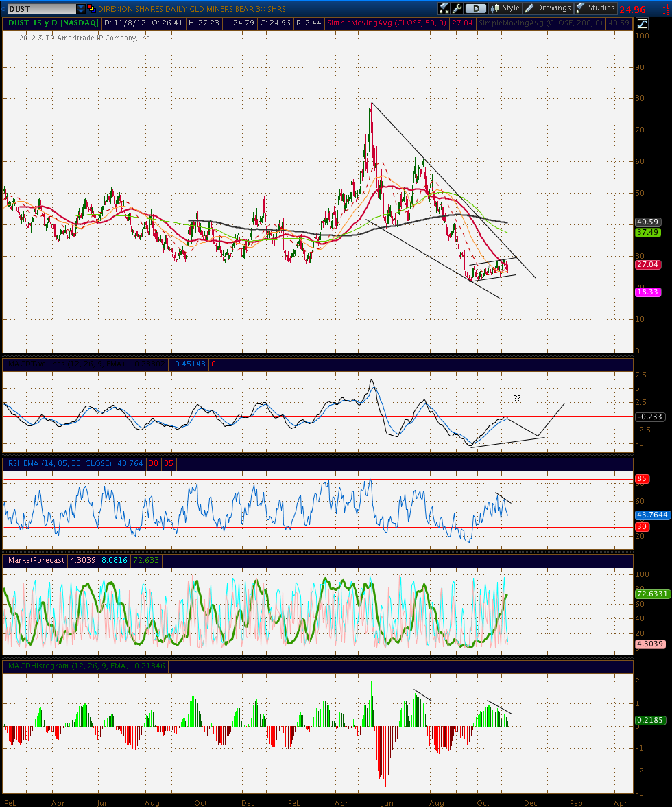Image resolution: width=672 pixels, height=807 pixels.
Task: Click the Apr label at axis end
Action: [621, 802]
